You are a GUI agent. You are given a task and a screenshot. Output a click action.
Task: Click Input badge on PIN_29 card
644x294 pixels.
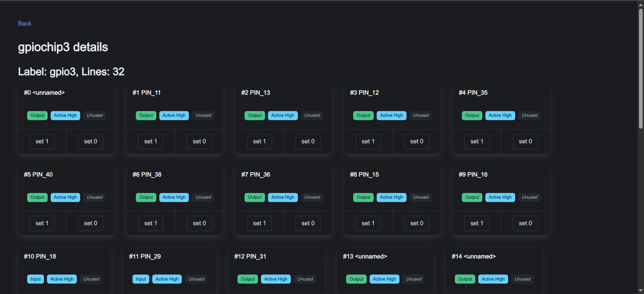(141, 279)
